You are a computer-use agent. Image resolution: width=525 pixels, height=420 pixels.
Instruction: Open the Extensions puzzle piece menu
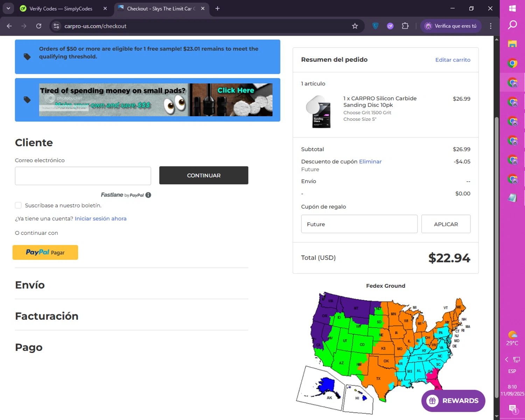(x=405, y=26)
